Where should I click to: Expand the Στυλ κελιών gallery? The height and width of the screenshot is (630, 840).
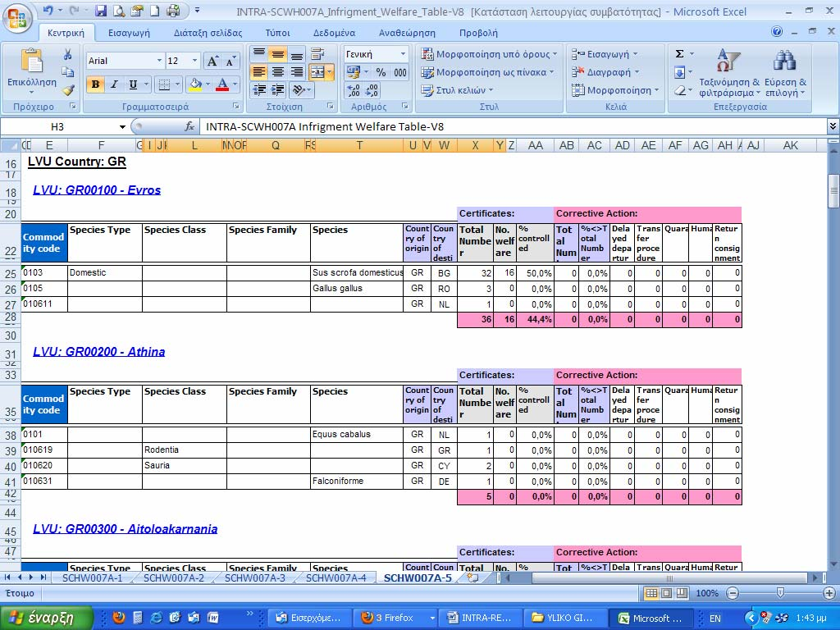[457, 90]
